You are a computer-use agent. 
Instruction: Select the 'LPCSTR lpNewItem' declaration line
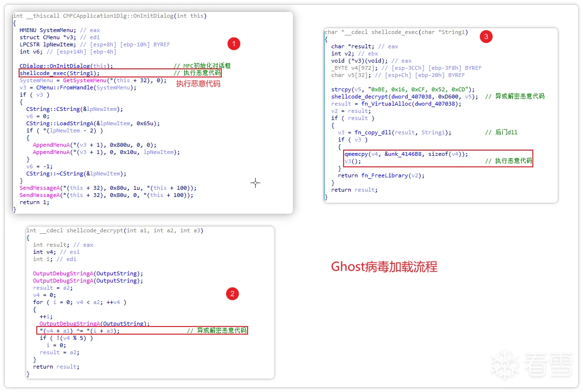click(x=95, y=44)
